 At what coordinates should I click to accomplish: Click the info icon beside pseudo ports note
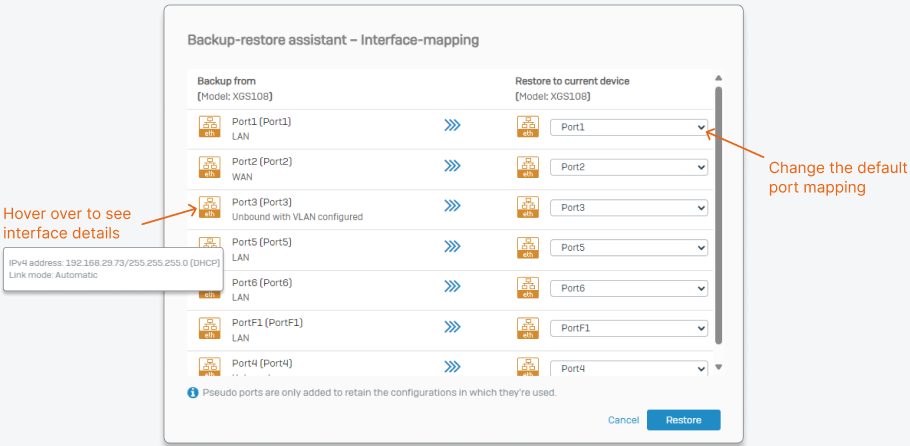(193, 392)
